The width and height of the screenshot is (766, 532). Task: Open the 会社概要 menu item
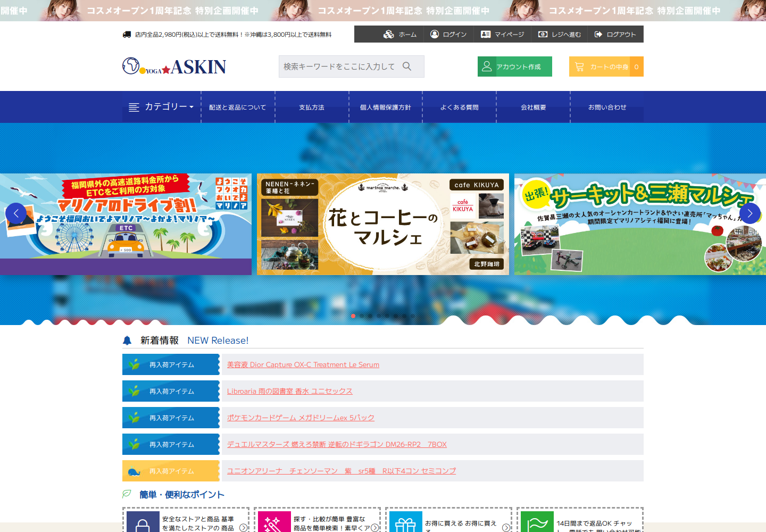click(534, 107)
